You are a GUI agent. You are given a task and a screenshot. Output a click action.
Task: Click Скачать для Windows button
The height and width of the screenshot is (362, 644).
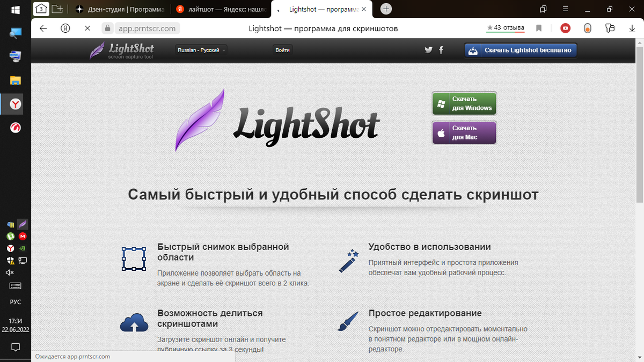click(464, 104)
